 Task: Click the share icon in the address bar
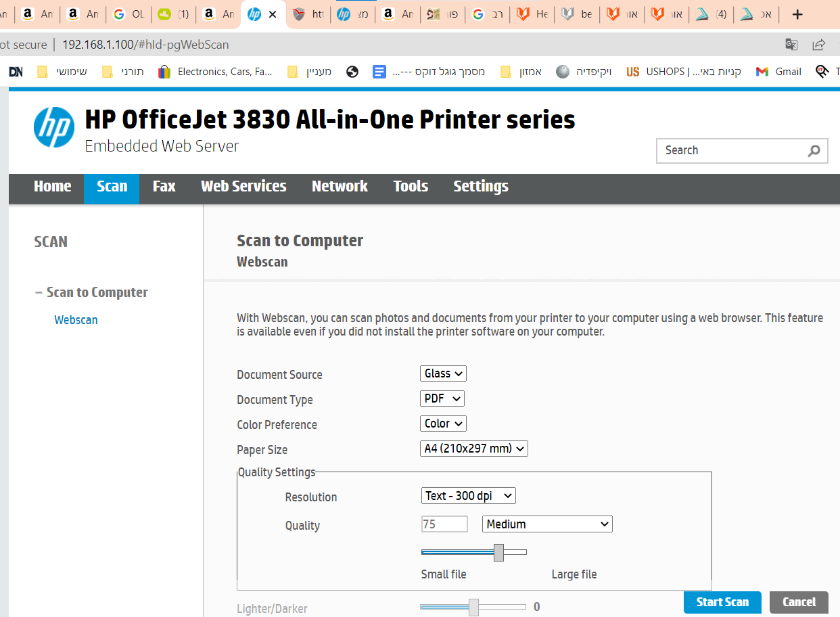click(819, 45)
